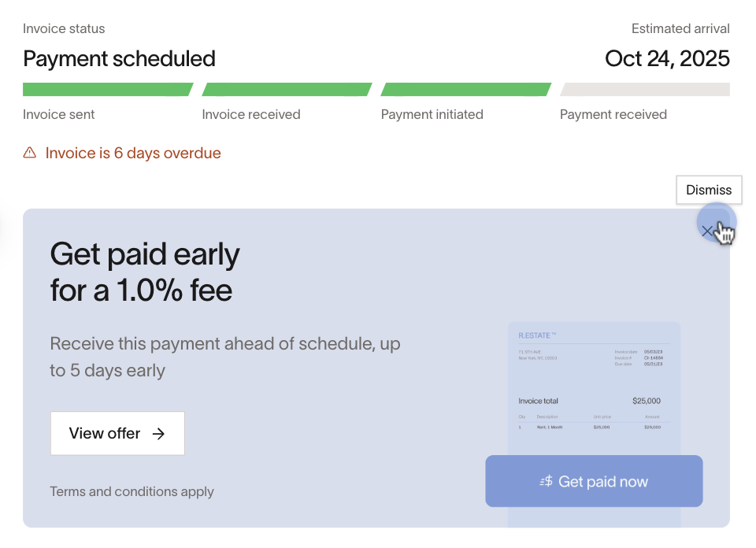756x548 pixels.
Task: Select the Payment scheduled status heading
Action: (x=119, y=58)
